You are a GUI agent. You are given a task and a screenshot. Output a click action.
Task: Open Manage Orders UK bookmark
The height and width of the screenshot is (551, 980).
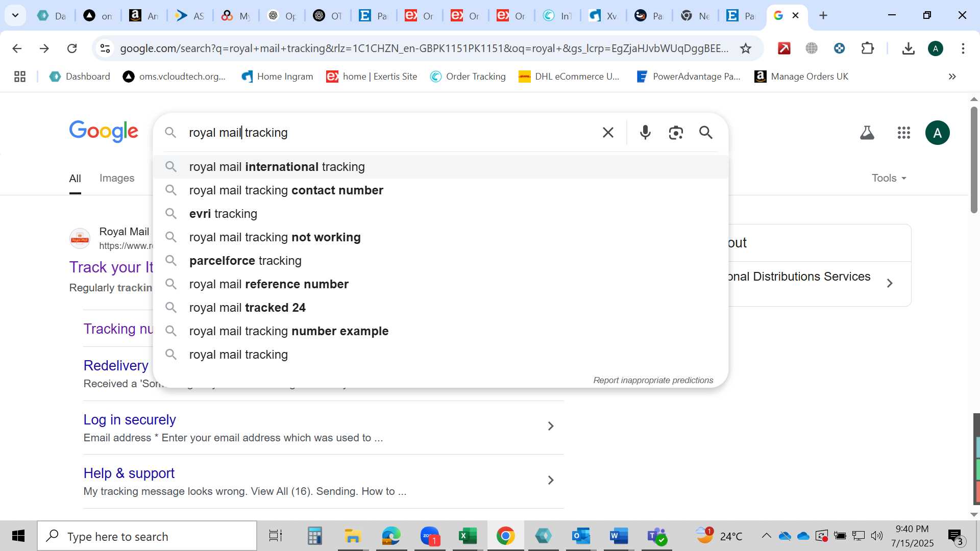[x=801, y=77]
